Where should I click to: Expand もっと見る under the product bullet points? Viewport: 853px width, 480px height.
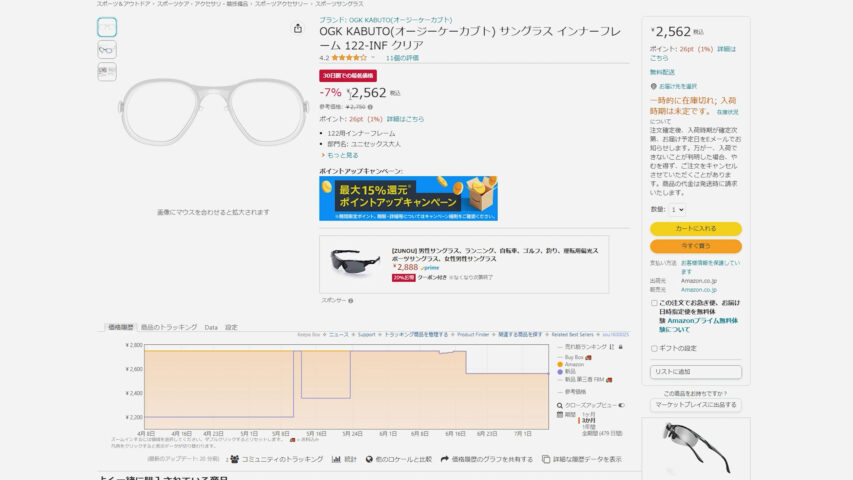tap(338, 155)
